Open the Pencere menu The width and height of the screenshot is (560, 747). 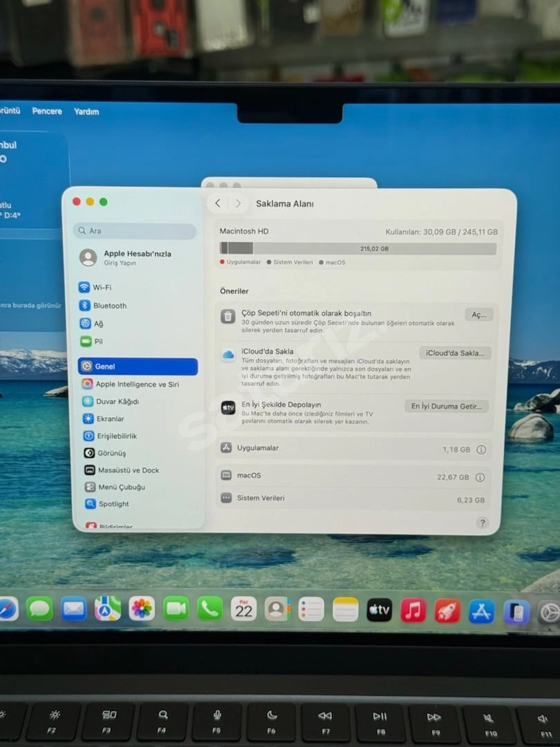47,111
